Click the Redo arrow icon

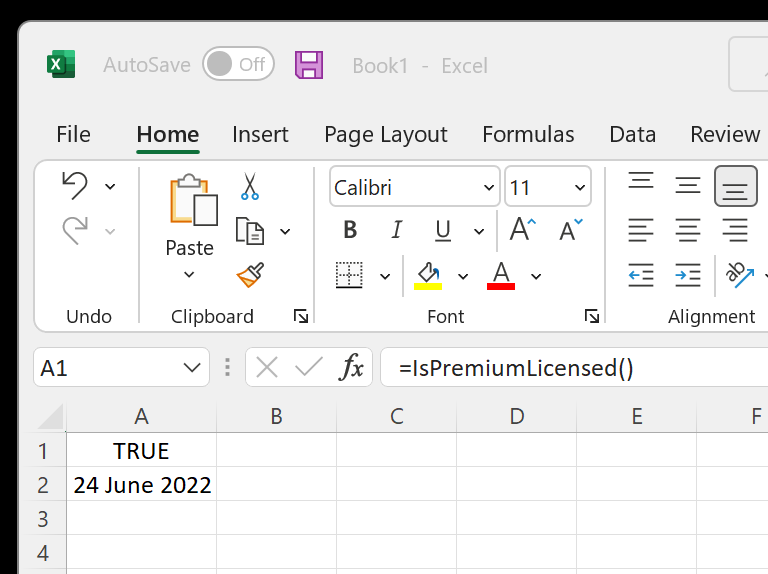[x=75, y=230]
